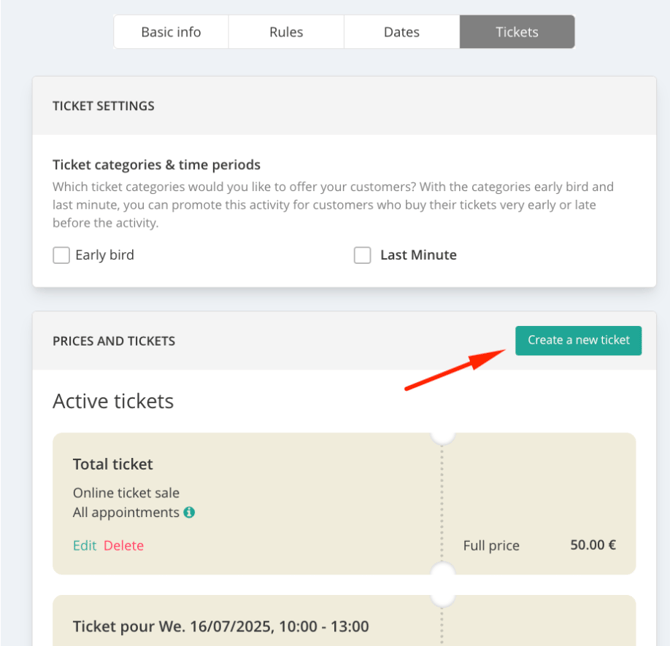Click the Create a new ticket button

tap(578, 341)
